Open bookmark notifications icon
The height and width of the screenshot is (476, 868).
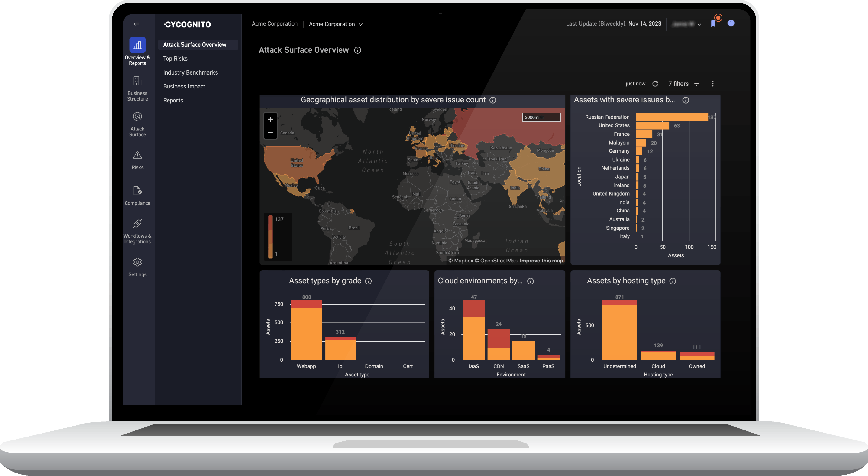[713, 23]
